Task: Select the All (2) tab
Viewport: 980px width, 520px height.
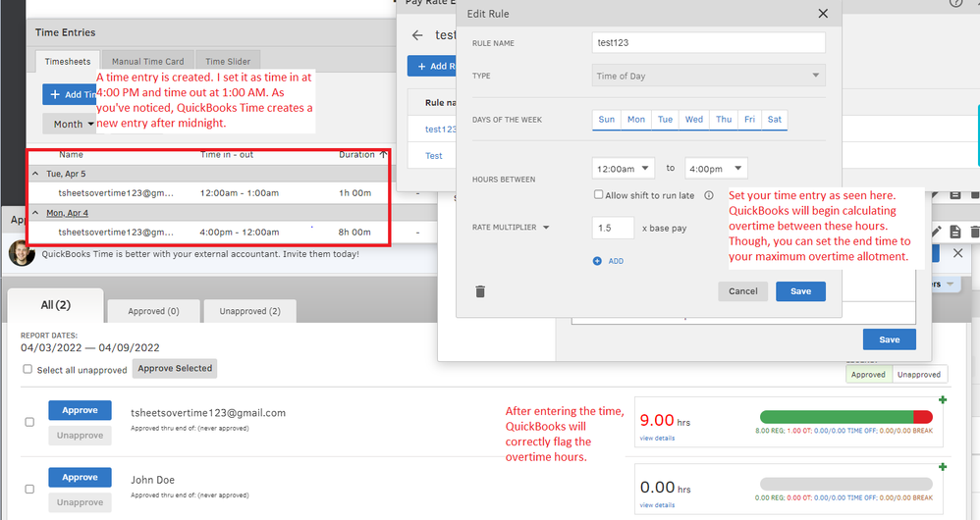Action: click(x=56, y=305)
